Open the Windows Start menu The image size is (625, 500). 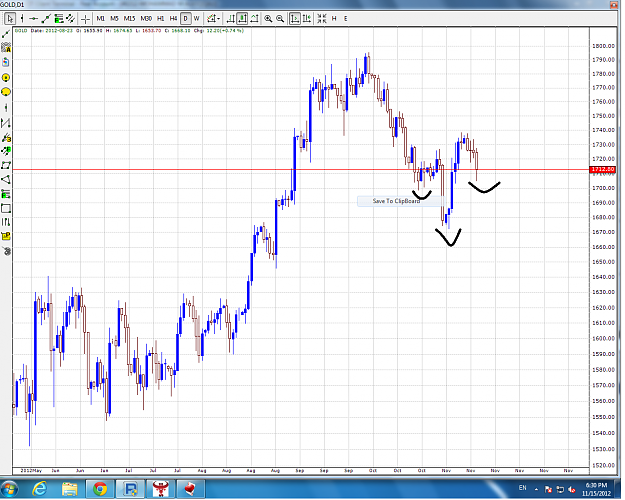coord(9,489)
